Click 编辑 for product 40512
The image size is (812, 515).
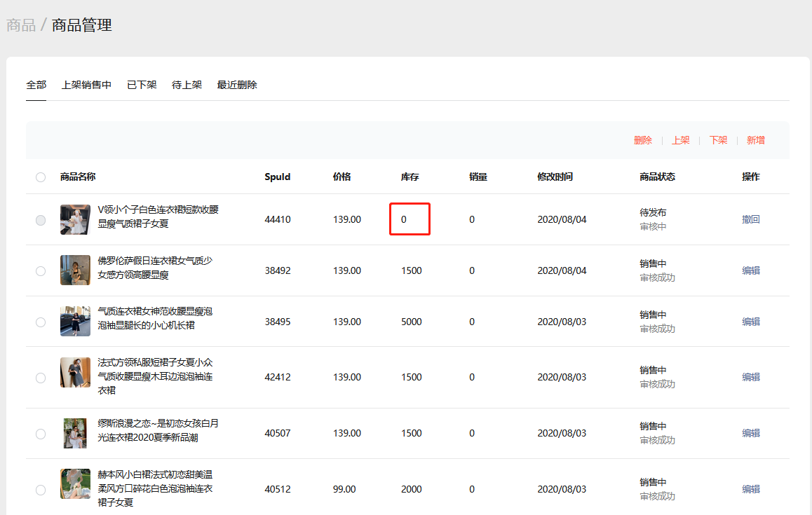[751, 489]
